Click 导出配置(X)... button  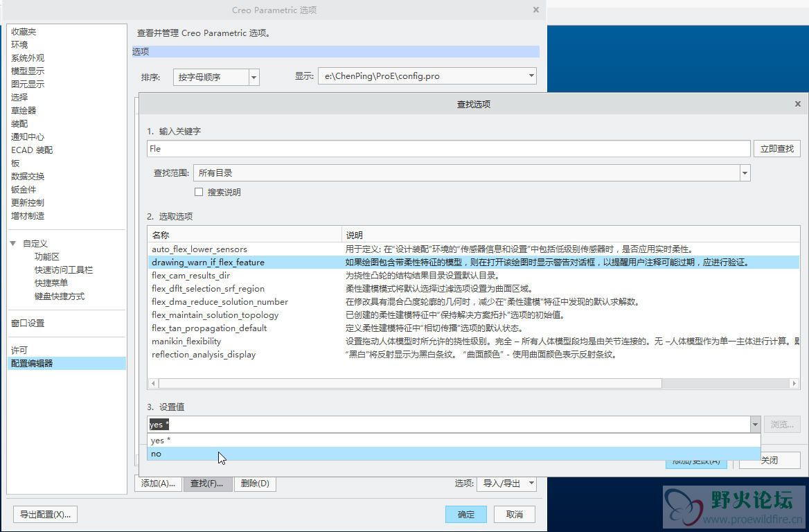(46, 515)
